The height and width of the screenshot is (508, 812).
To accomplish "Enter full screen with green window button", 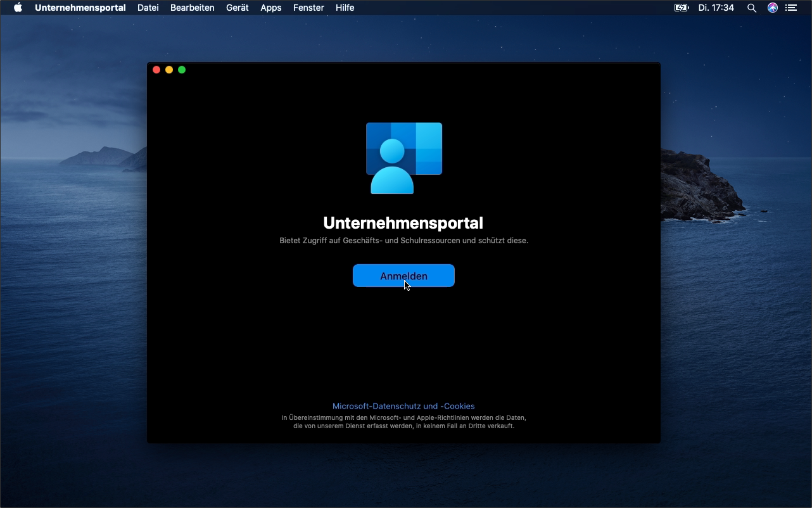I will point(182,70).
